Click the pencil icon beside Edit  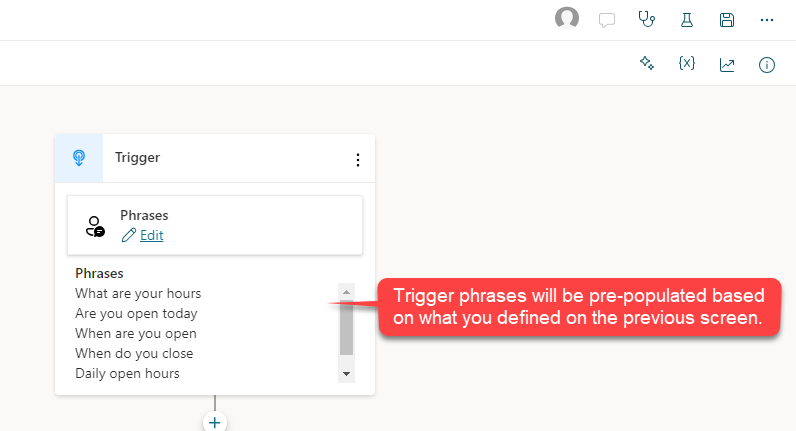pyautogui.click(x=128, y=235)
